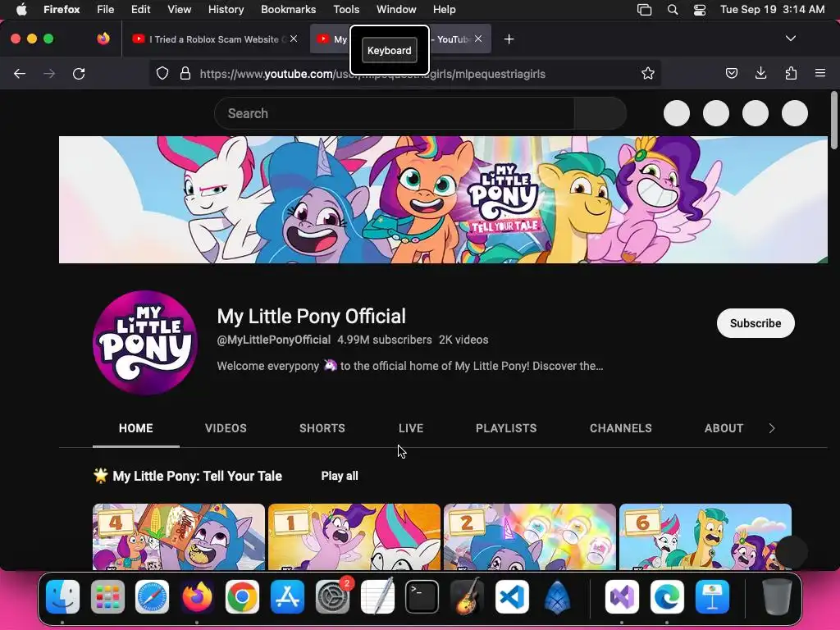Show more channel tabs with right chevron
The image size is (840, 630).
pos(771,428)
